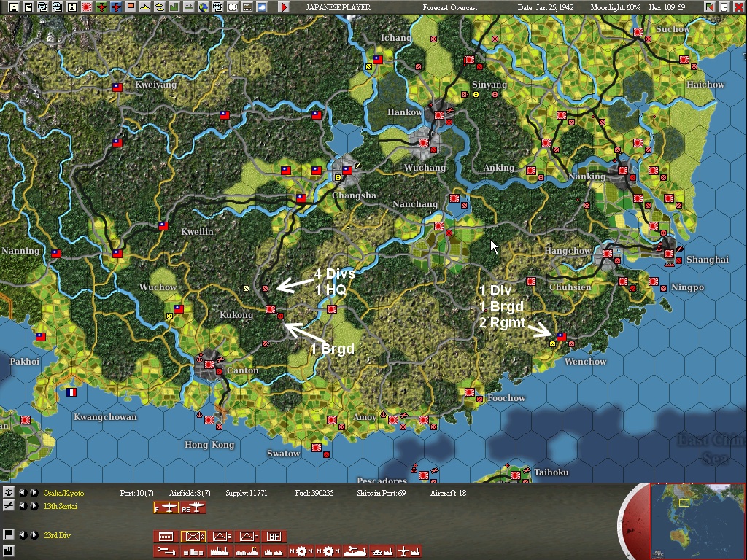
Task: Toggle the N gear industry filter
Action: pyautogui.click(x=301, y=551)
